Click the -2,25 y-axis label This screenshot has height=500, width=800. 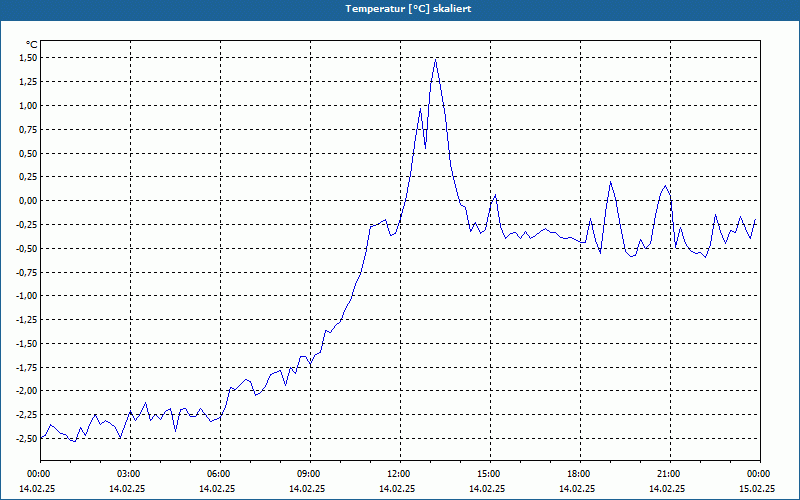pyautogui.click(x=27, y=415)
